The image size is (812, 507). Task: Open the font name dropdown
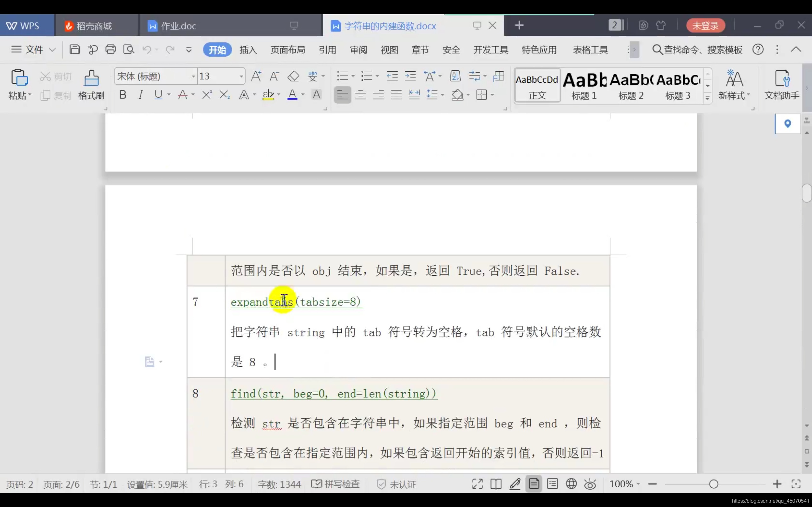[193, 76]
